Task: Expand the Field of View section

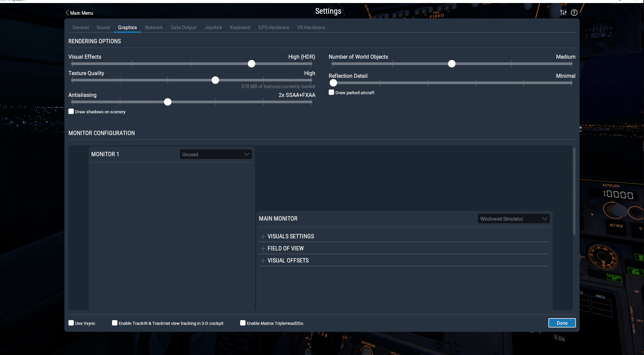Action: [x=285, y=248]
